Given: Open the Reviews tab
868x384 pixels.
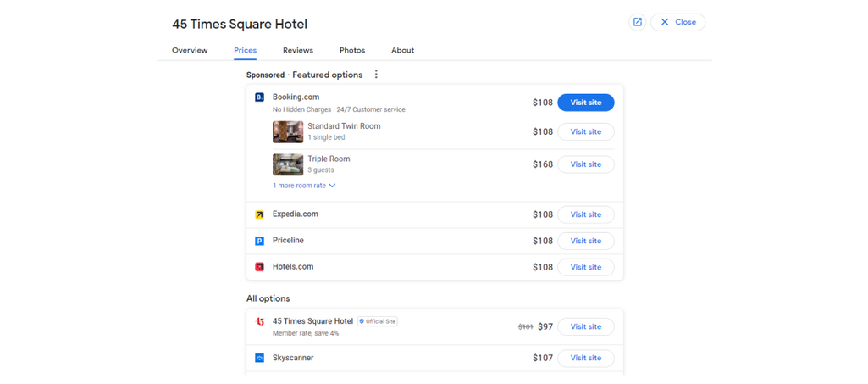Looking at the screenshot, I should (x=298, y=50).
